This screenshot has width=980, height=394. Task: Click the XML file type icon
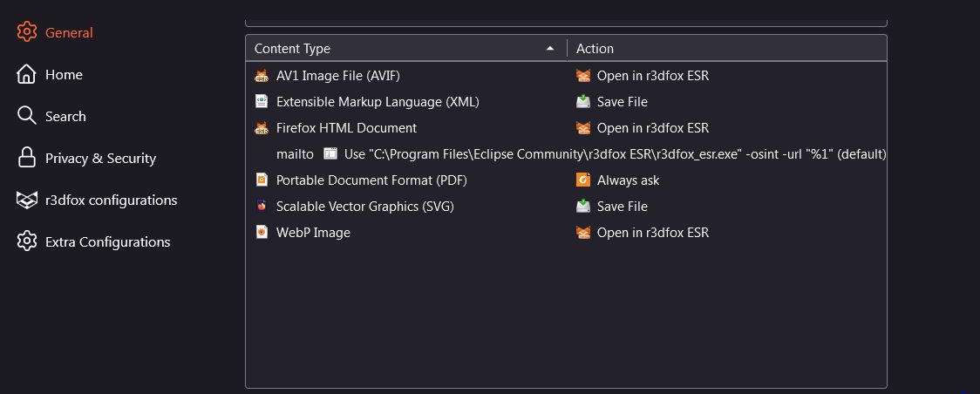click(x=262, y=101)
